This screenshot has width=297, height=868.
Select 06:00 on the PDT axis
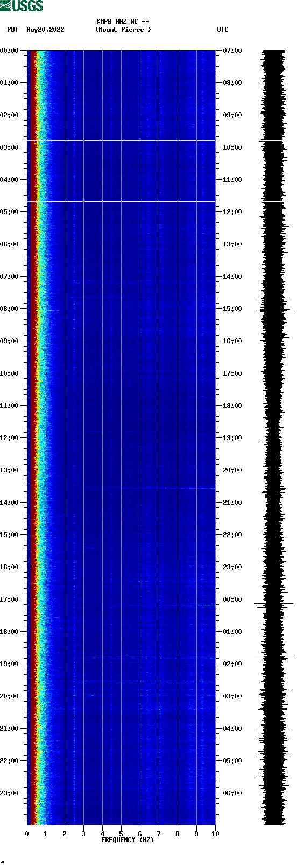[x=10, y=244]
